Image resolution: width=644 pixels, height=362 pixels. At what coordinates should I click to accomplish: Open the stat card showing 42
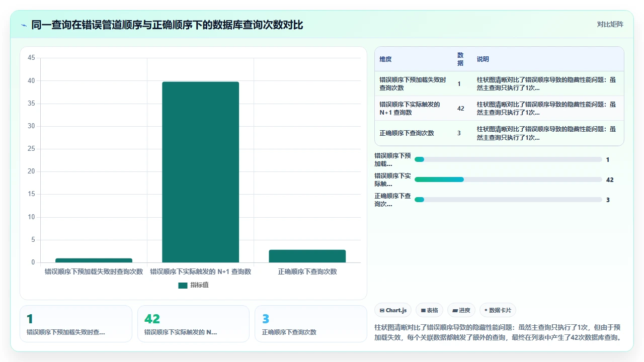tap(193, 324)
